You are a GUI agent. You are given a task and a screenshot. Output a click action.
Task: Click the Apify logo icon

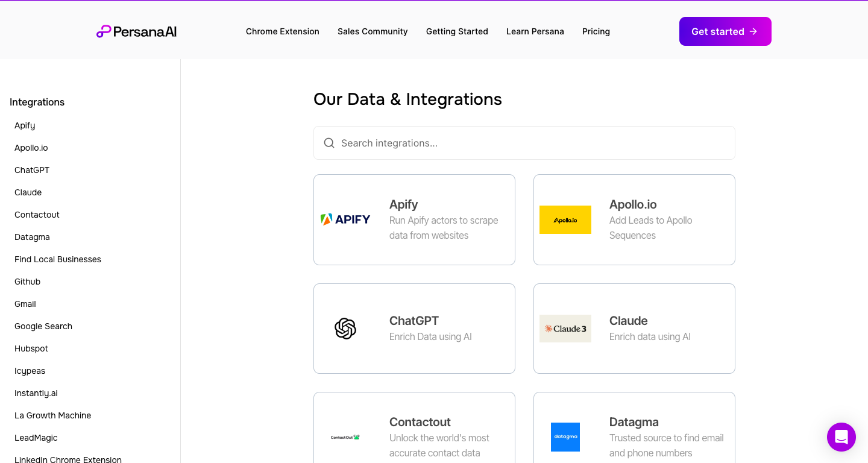(x=345, y=219)
